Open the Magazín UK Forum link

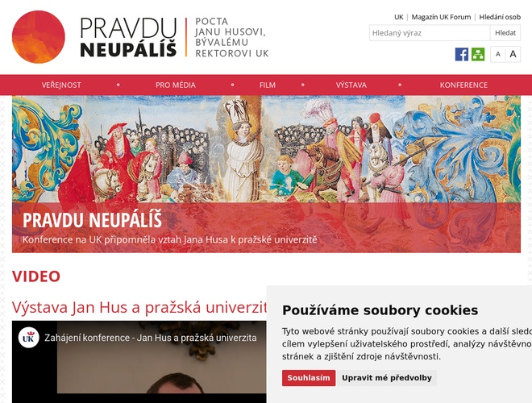pyautogui.click(x=441, y=17)
